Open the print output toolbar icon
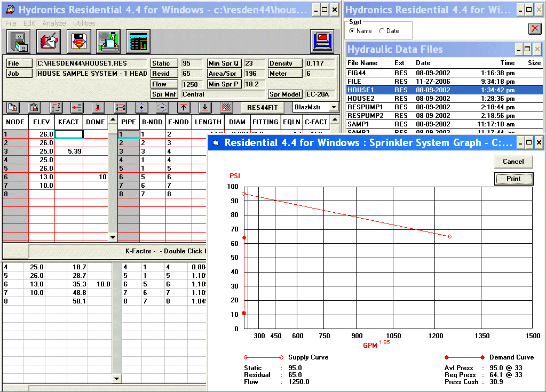 pos(108,42)
